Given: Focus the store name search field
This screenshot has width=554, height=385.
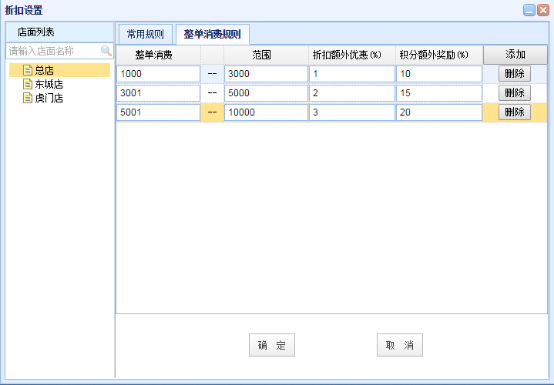Looking at the screenshot, I should tap(59, 51).
